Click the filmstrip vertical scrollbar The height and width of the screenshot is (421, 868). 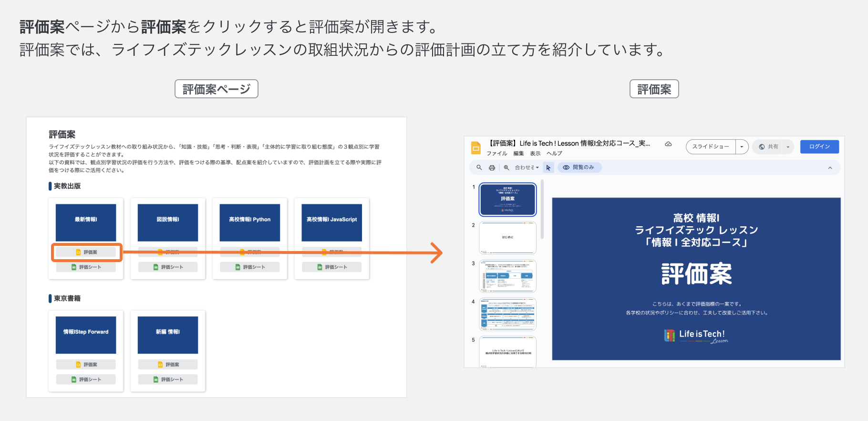pos(542,209)
